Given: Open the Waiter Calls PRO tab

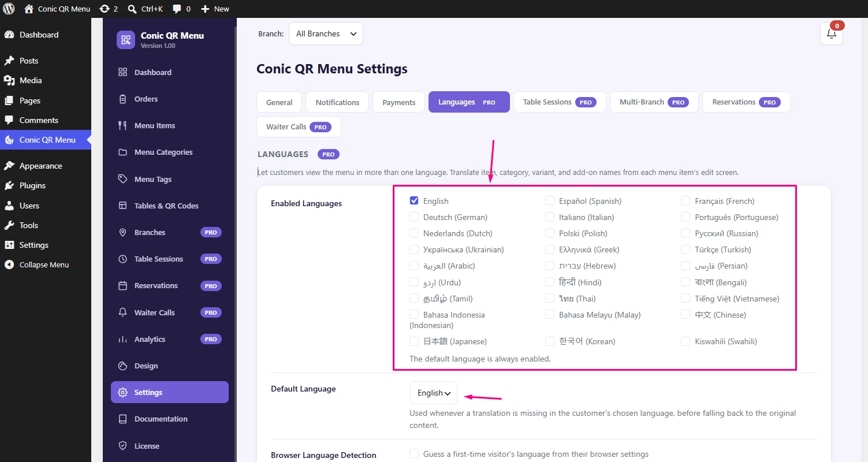Looking at the screenshot, I should click(x=299, y=127).
